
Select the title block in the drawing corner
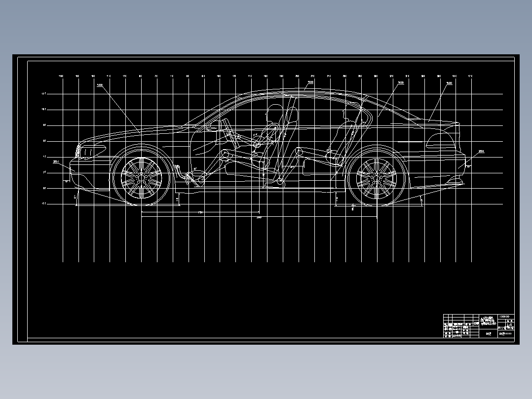click(x=479, y=325)
